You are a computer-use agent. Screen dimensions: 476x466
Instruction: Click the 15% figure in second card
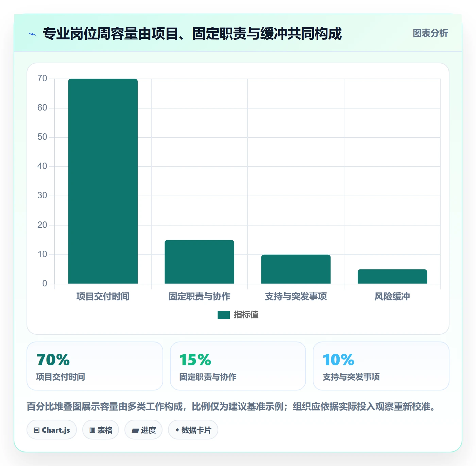click(195, 360)
